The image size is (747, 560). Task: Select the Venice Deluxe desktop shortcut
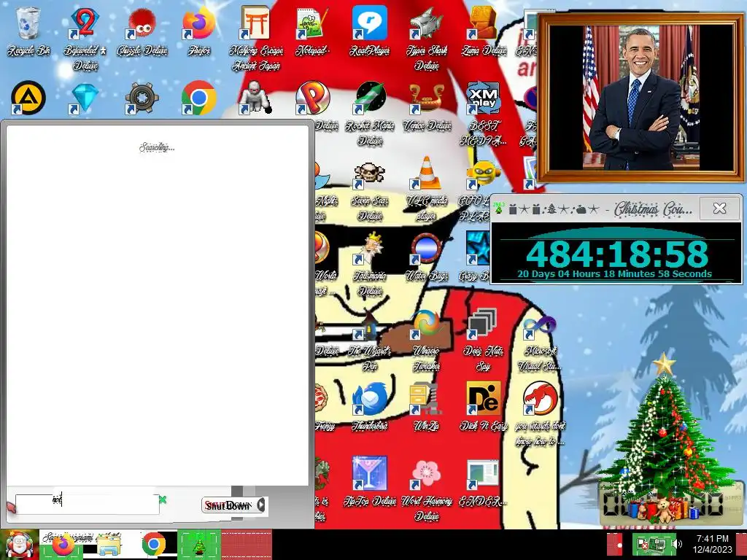(x=427, y=106)
